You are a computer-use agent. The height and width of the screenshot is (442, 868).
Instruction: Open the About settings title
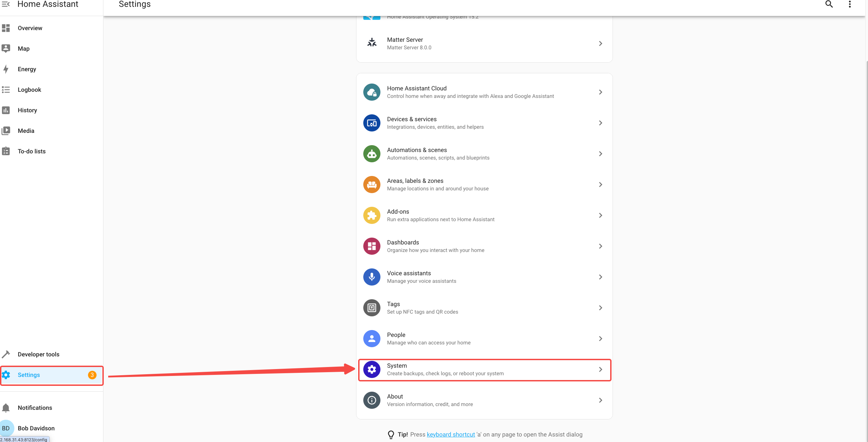coord(395,396)
